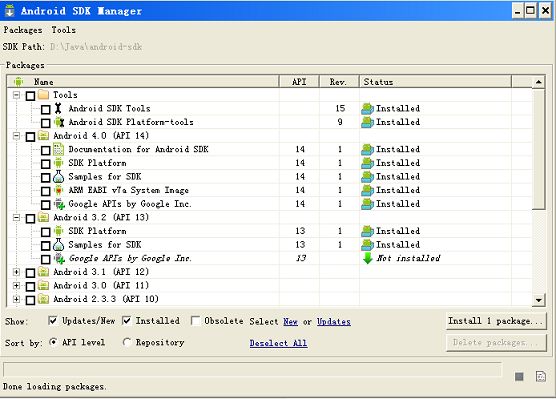Viewport: 556px width, 399px height.
Task: Click the green download arrow next to Not installed
Action: (368, 258)
